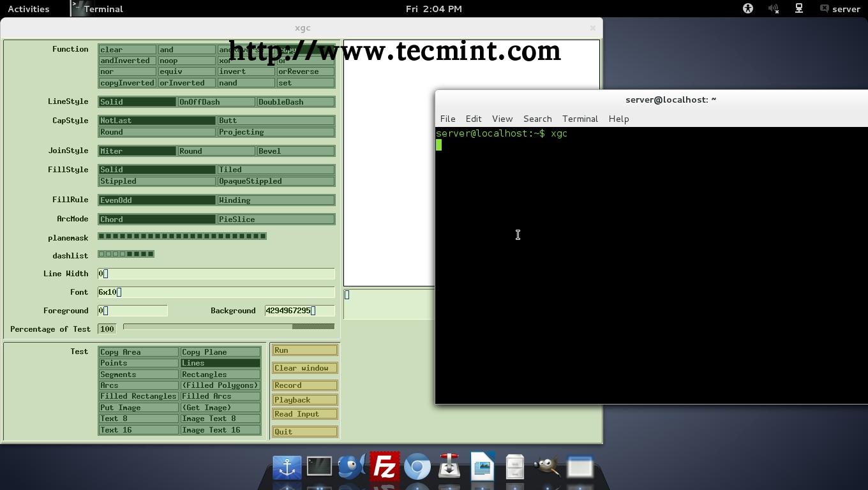Set CapStyle to Projecting
Image resolution: width=868 pixels, height=490 pixels.
pos(276,132)
